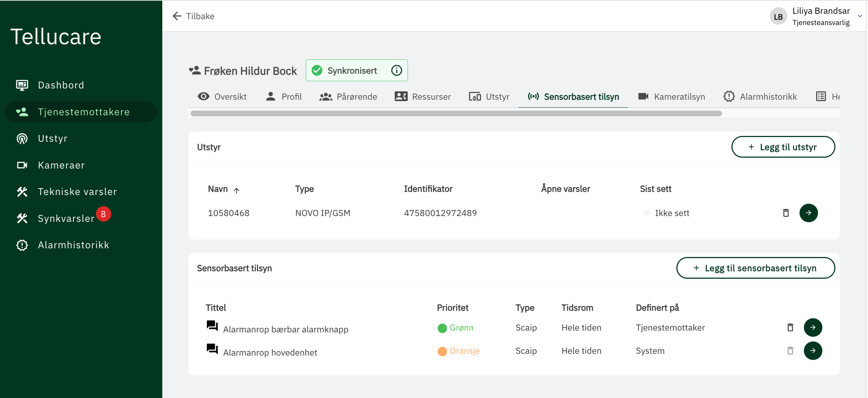Click chat icon beside Alarmanrop hovedenhet

[212, 349]
